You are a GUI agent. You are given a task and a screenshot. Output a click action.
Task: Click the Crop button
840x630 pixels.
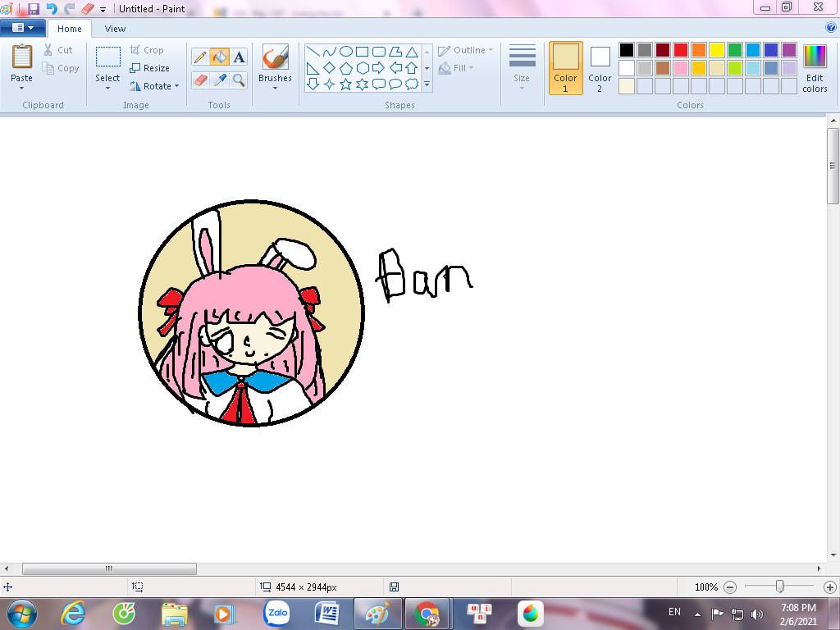pos(147,50)
